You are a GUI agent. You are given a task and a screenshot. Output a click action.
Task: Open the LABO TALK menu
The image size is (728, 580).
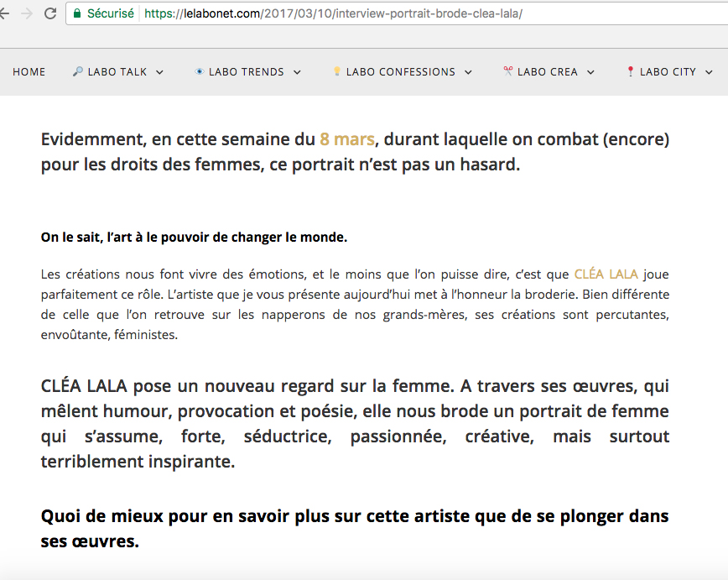coord(117,72)
